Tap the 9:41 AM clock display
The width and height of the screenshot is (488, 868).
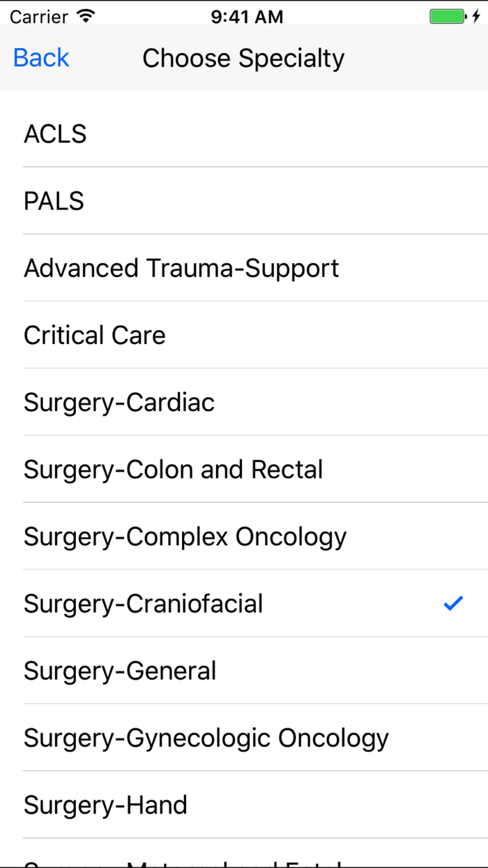pyautogui.click(x=244, y=15)
